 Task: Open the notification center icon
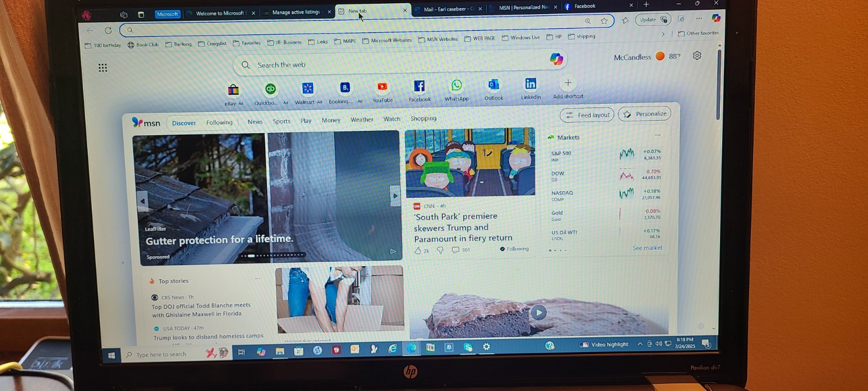point(706,343)
